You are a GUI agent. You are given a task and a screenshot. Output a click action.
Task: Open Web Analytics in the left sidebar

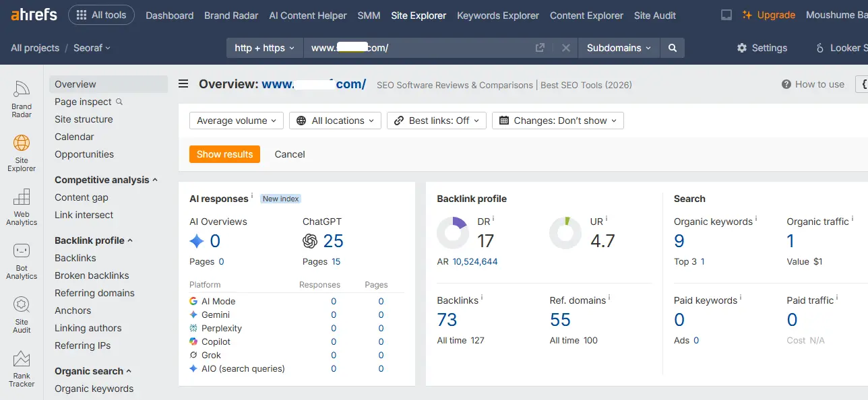click(x=22, y=207)
